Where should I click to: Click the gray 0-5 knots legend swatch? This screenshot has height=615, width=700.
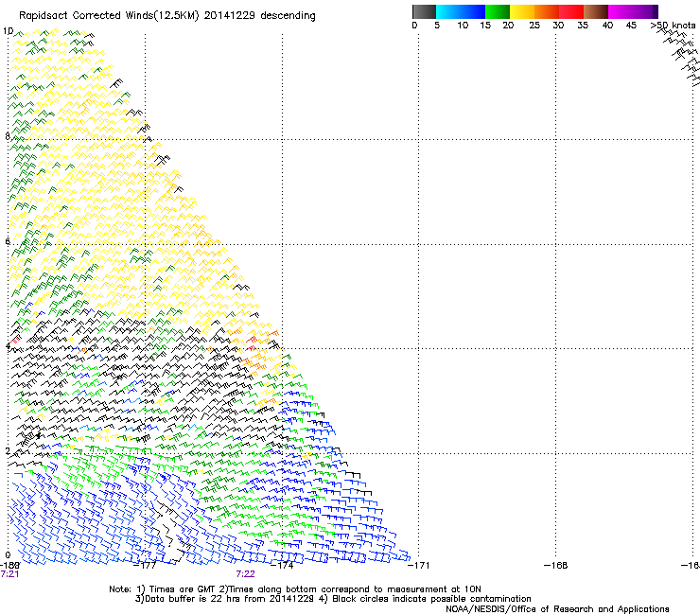424,11
